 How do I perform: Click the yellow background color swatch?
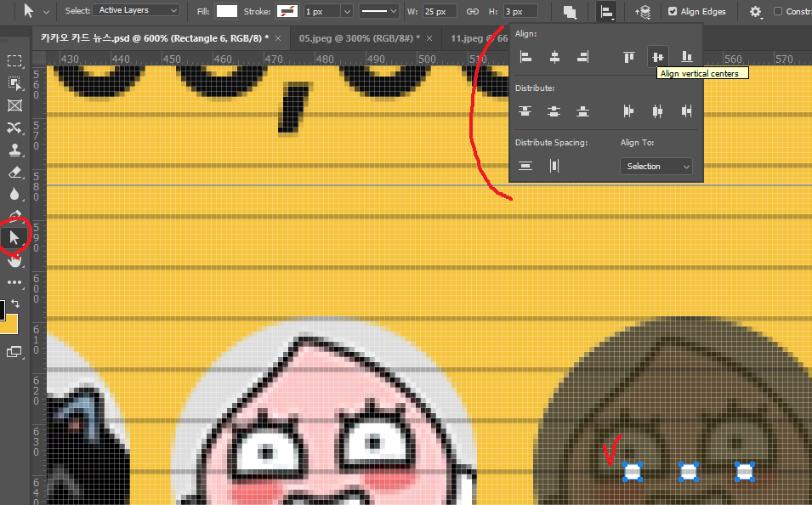pyautogui.click(x=10, y=326)
